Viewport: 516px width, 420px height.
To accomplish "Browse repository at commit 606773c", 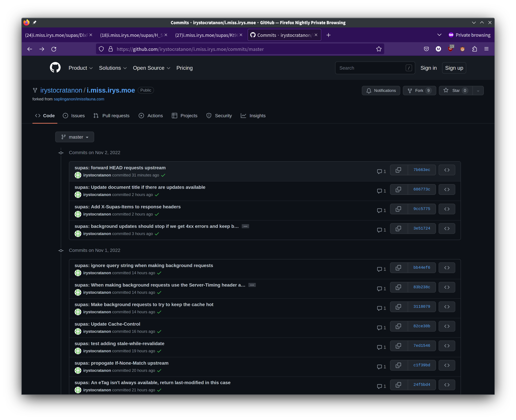I will [x=447, y=190].
